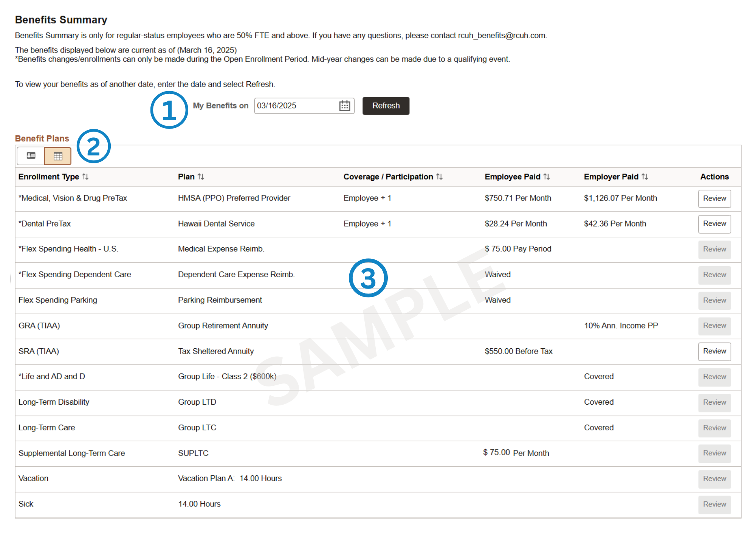Switch to grid table view

[x=58, y=156]
